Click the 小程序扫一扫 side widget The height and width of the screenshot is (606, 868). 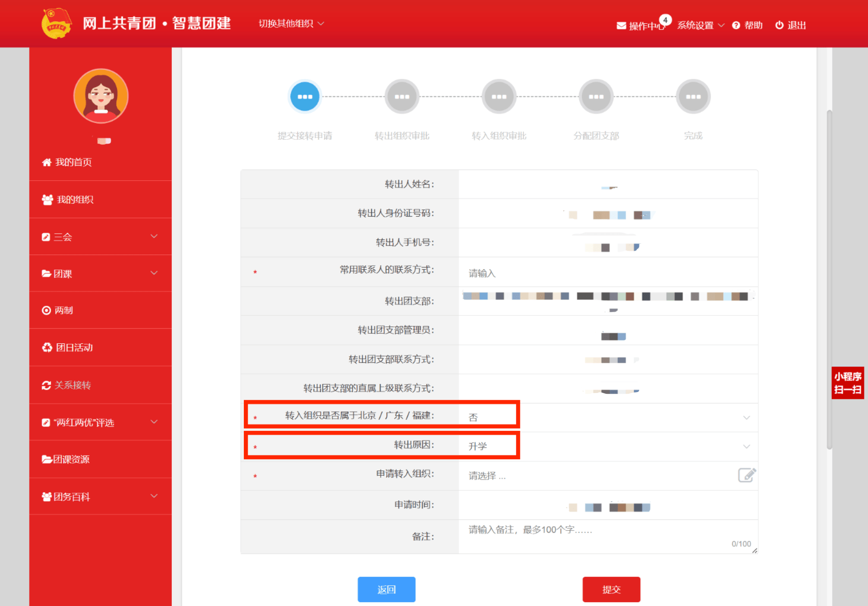point(847,383)
